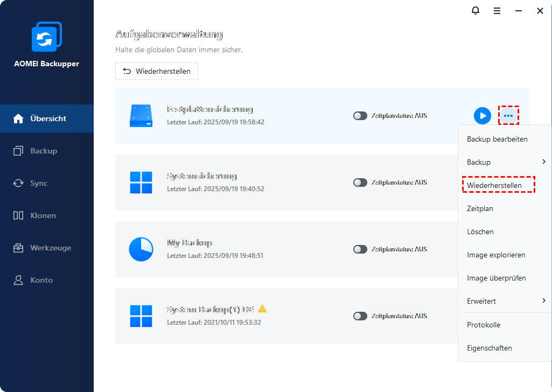Click the warning icon on System Backup(1) DE

(x=262, y=309)
